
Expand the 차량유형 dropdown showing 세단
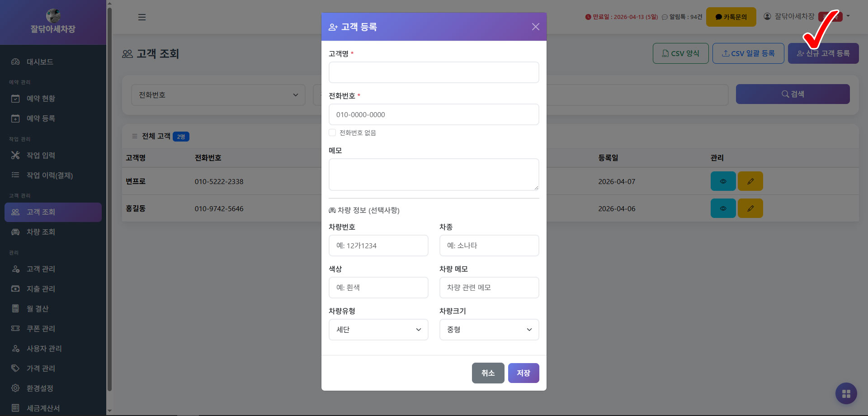coord(378,330)
